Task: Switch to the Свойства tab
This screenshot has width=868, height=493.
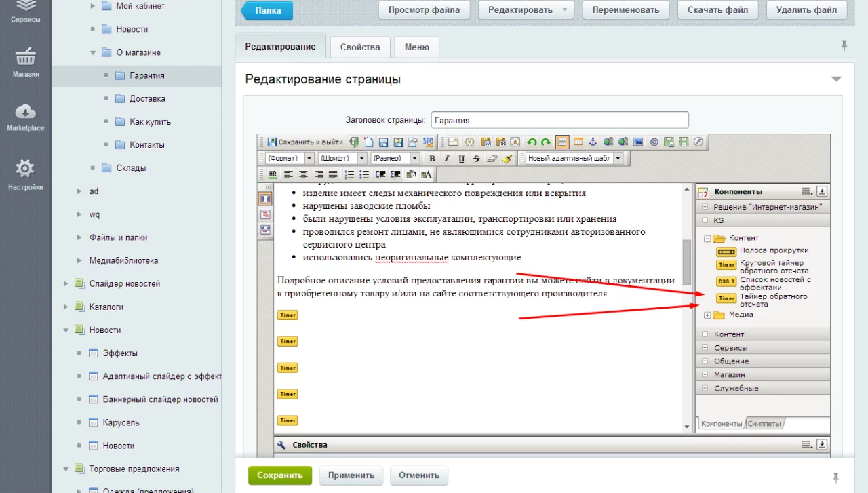Action: click(x=359, y=47)
